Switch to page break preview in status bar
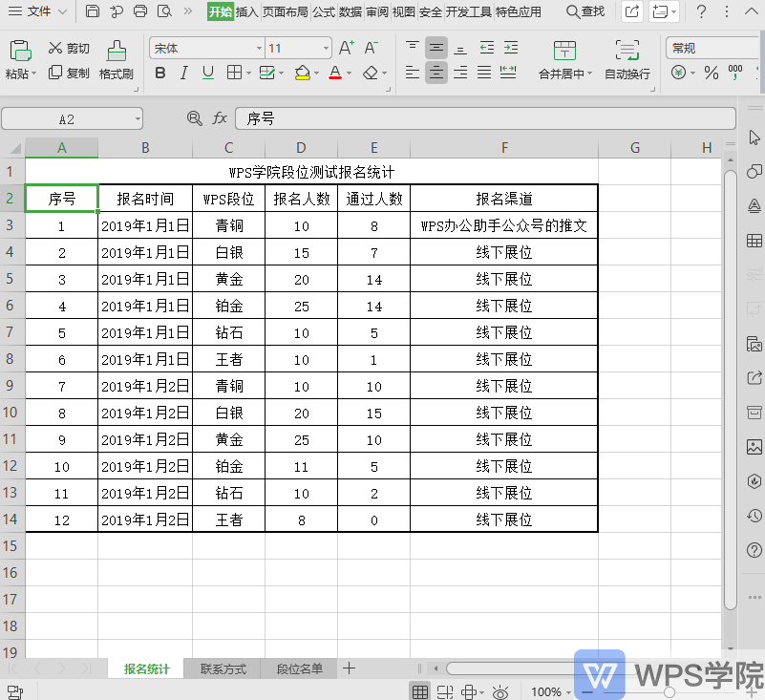The image size is (765, 700). pyautogui.click(x=444, y=691)
